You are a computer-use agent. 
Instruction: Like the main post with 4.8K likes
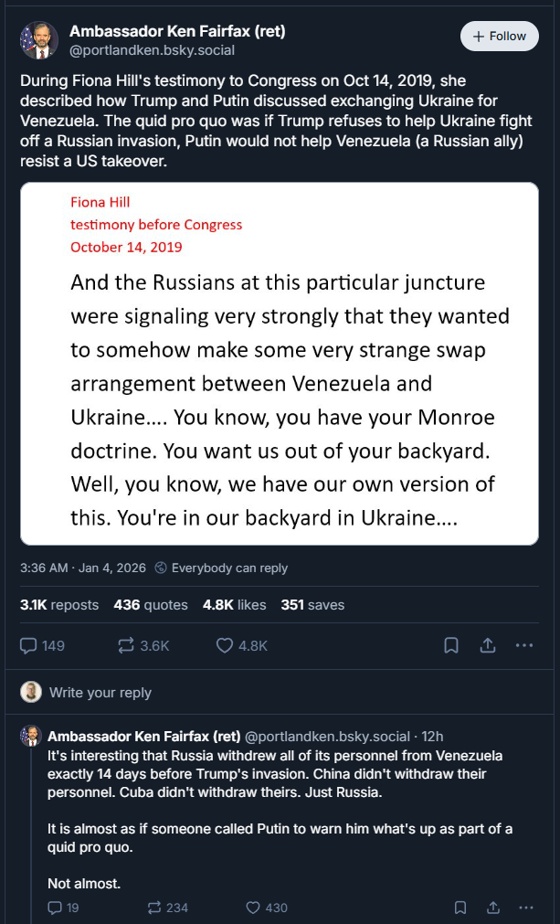tap(225, 645)
